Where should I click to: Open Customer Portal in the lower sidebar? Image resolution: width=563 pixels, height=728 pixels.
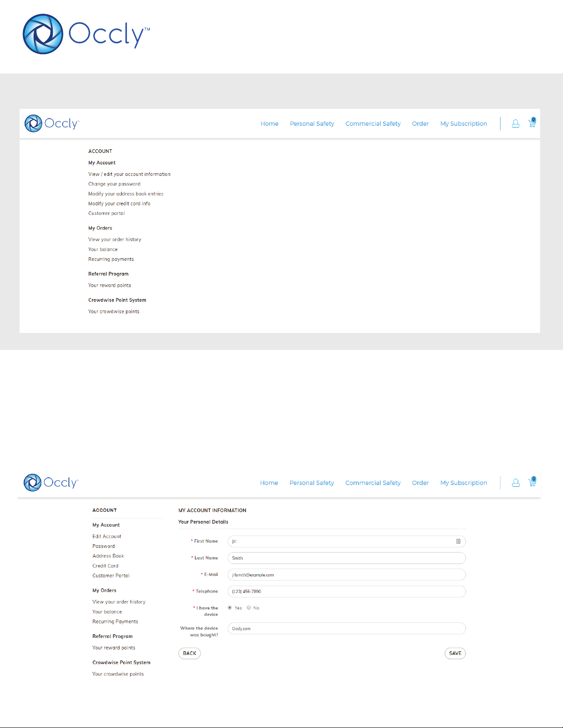111,576
